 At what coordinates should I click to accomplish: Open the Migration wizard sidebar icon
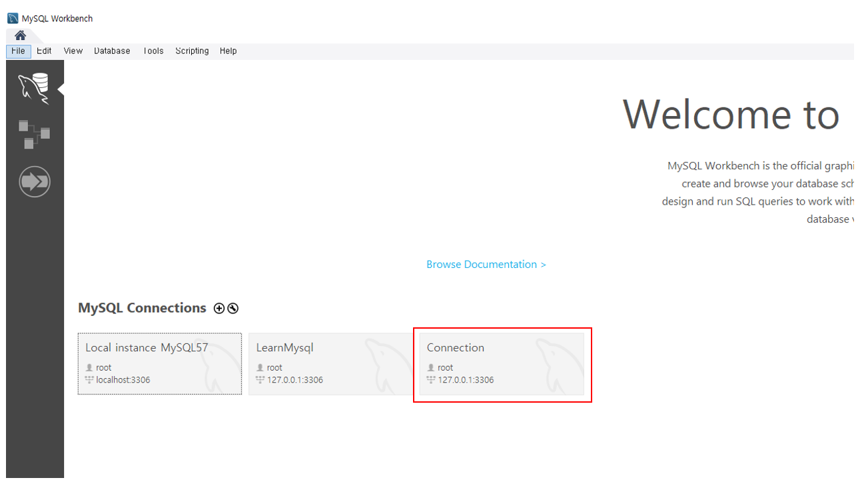pos(35,181)
